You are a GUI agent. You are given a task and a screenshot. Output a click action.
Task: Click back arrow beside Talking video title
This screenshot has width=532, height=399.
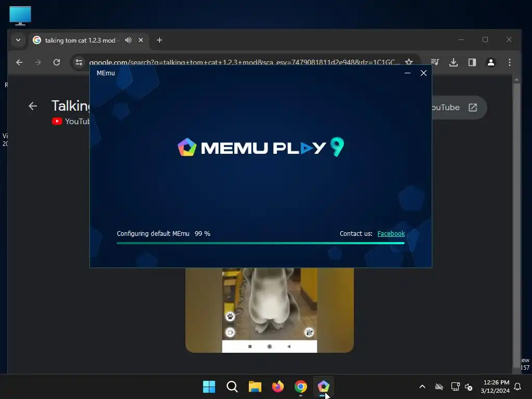(x=33, y=106)
